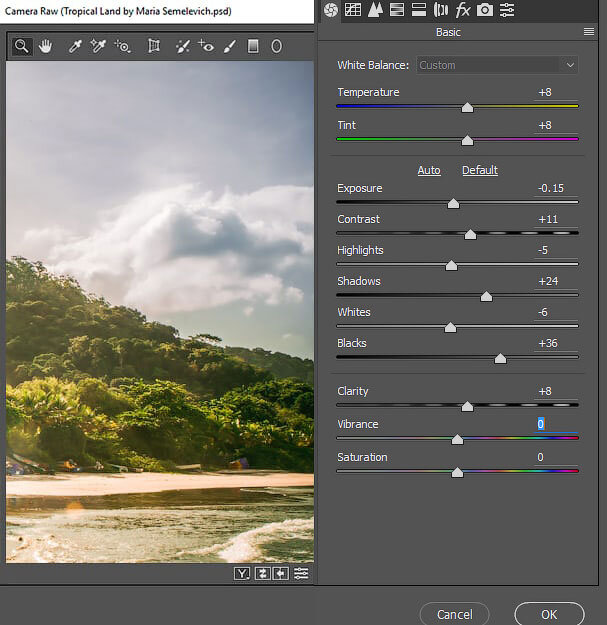Viewport: 607px width, 625px height.
Task: Select the Hand tool
Action: (x=45, y=46)
